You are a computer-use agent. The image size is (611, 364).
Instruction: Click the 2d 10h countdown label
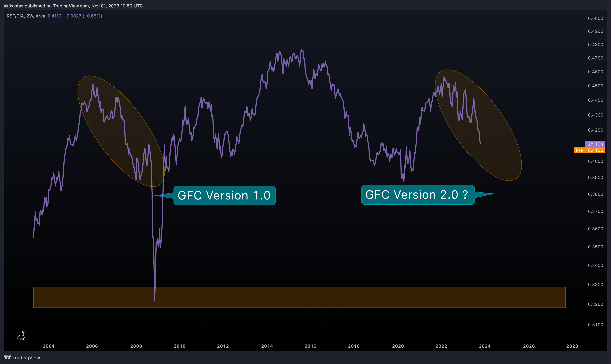pyautogui.click(x=595, y=144)
